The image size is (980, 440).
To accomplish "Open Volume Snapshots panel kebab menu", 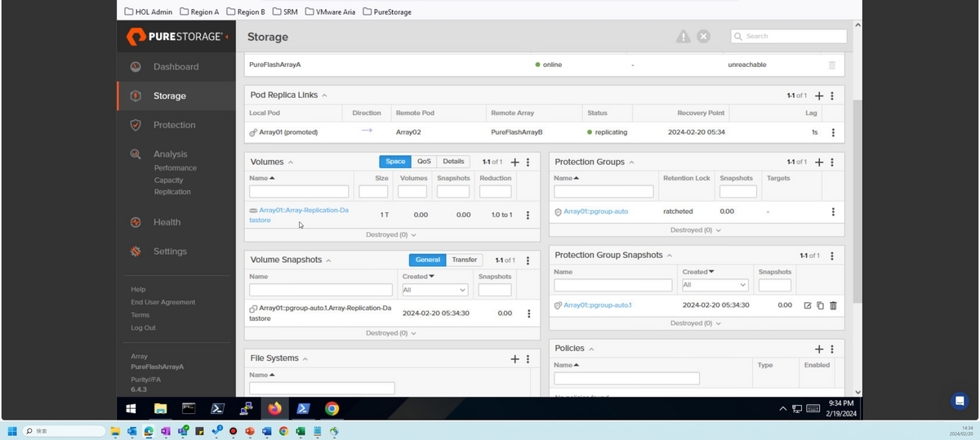I will click(528, 260).
